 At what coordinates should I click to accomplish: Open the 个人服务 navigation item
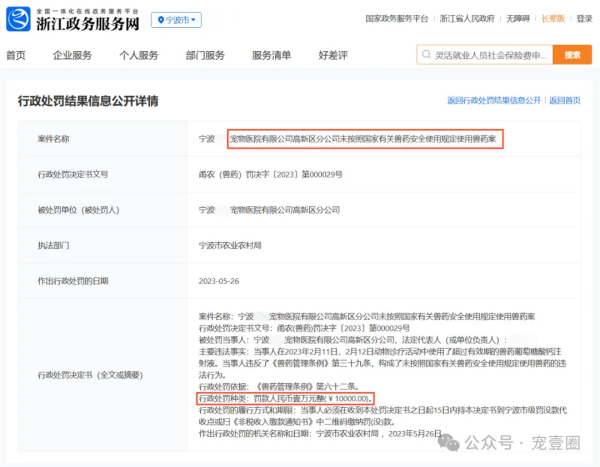(x=139, y=56)
